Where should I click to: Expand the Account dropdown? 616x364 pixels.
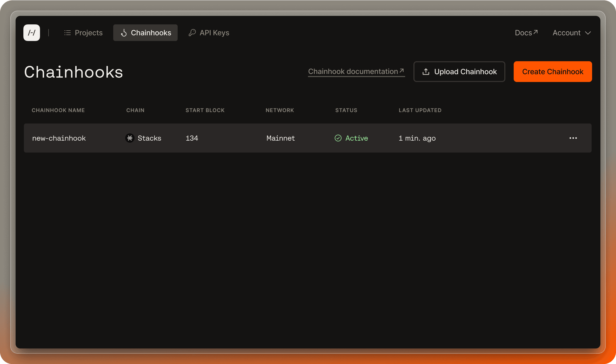pyautogui.click(x=567, y=33)
